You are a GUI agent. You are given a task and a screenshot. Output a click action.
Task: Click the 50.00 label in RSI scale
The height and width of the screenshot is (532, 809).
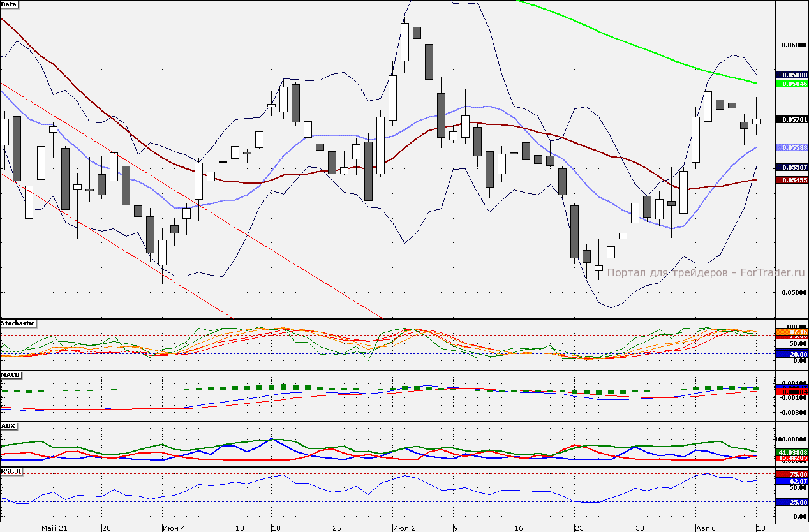pyautogui.click(x=798, y=488)
